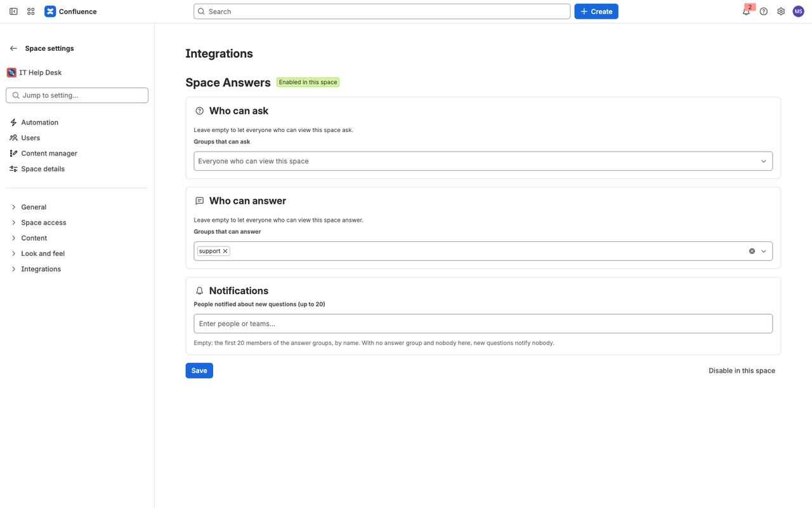Open the Groups that can answer dropdown arrow

(x=764, y=251)
